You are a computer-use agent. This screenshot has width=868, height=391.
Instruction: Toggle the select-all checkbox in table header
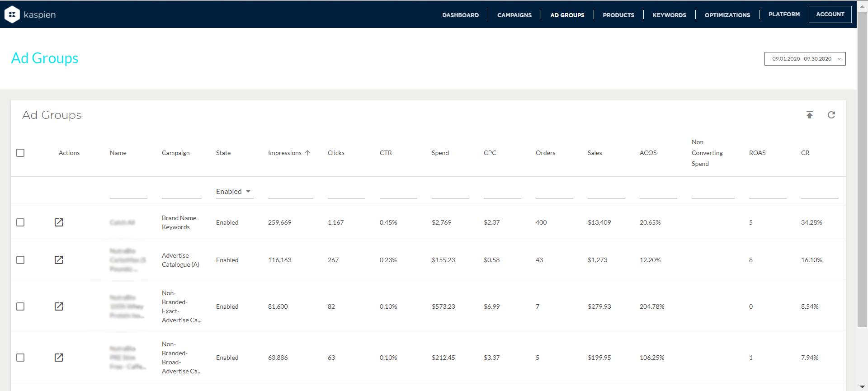point(20,153)
